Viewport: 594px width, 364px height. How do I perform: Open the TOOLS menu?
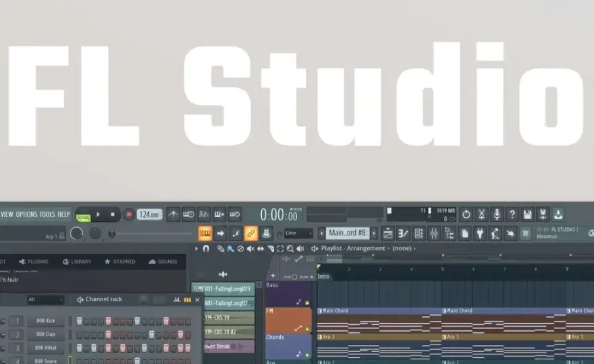tap(47, 214)
